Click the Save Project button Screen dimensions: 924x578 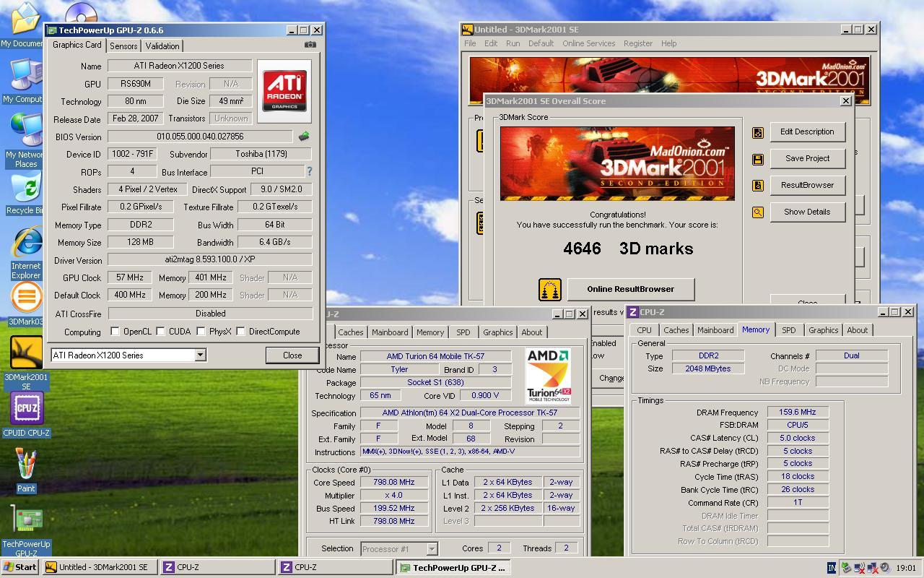pos(807,159)
